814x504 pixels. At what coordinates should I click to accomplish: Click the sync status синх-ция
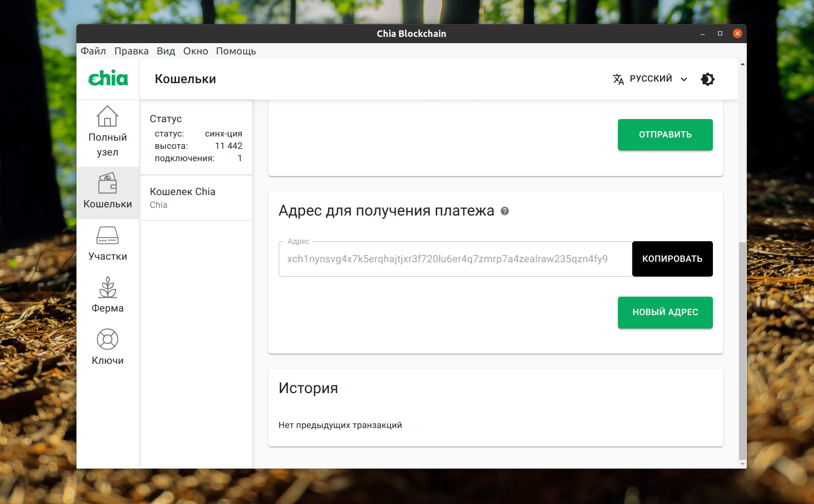tap(223, 133)
